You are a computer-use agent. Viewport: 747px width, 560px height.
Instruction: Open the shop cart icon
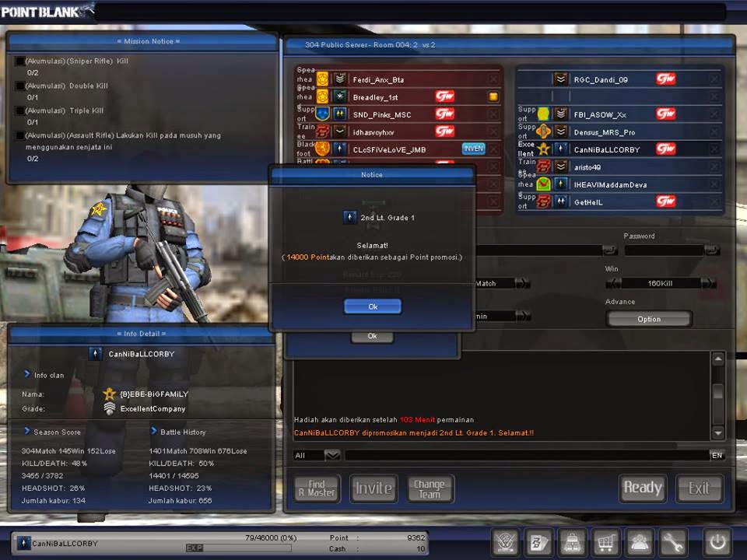click(x=605, y=542)
